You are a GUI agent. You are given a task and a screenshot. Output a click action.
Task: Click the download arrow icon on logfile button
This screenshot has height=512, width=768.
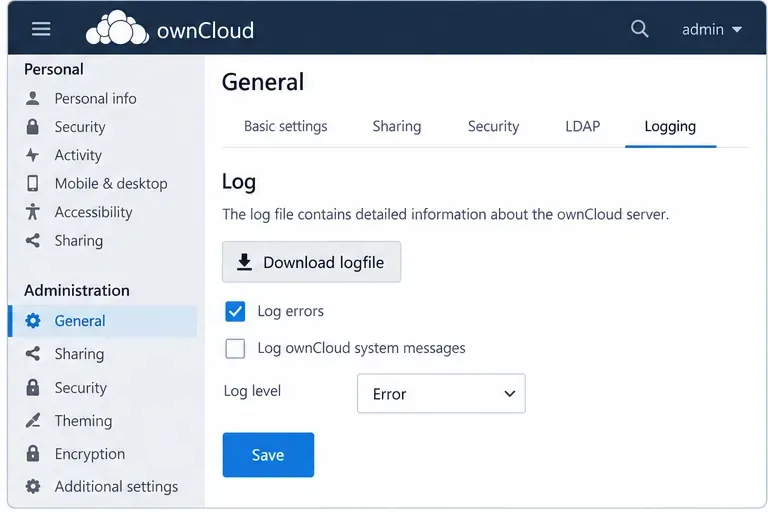pos(244,262)
